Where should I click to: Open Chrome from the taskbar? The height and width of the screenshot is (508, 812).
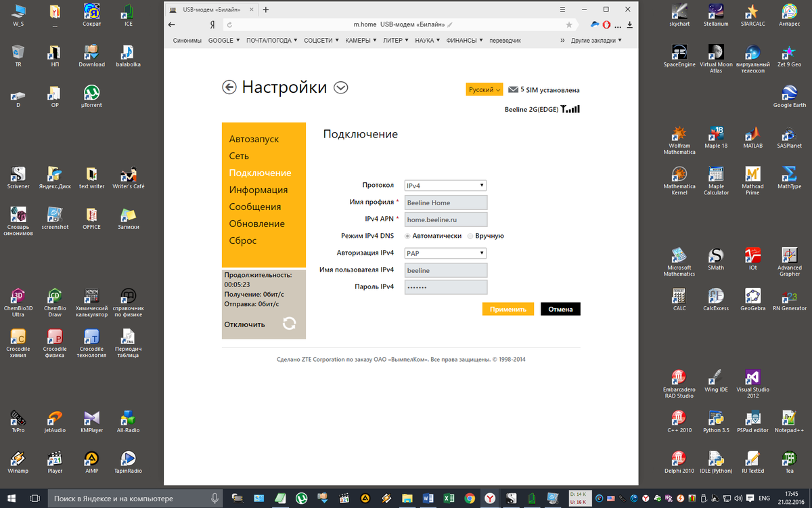(469, 498)
